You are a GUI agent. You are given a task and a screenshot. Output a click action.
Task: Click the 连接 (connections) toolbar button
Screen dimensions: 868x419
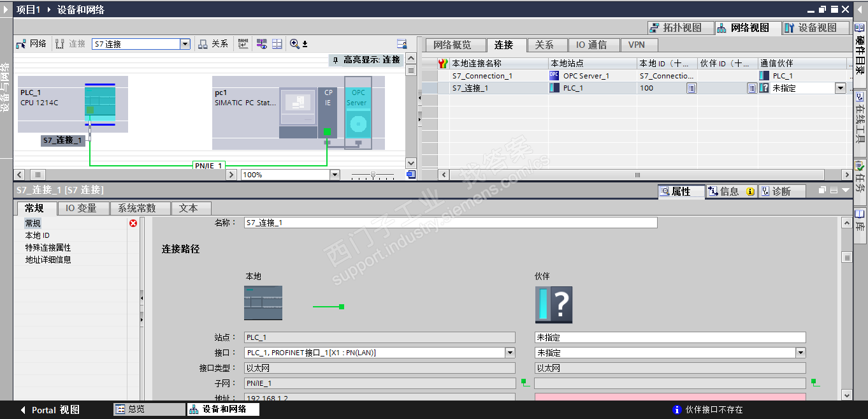click(x=70, y=44)
